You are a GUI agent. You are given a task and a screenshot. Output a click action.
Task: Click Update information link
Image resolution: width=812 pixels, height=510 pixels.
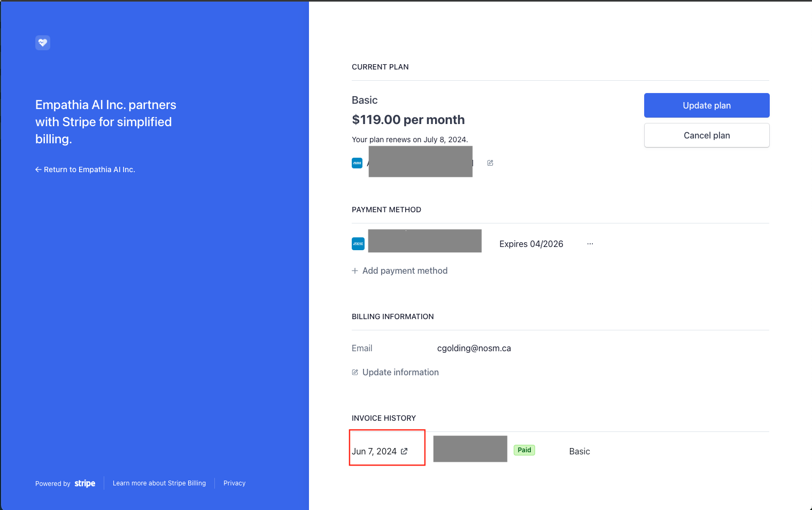tap(396, 372)
